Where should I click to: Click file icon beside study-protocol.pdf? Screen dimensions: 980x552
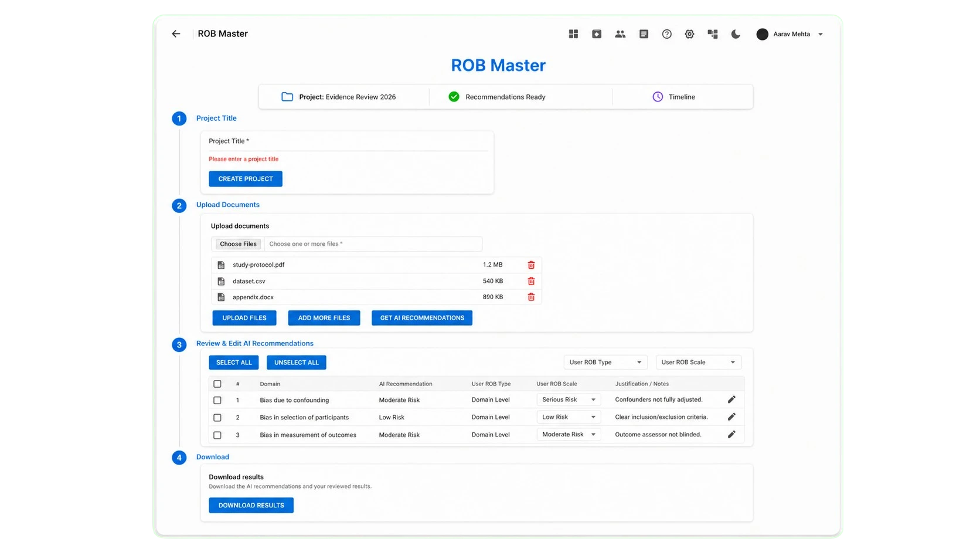coord(221,265)
